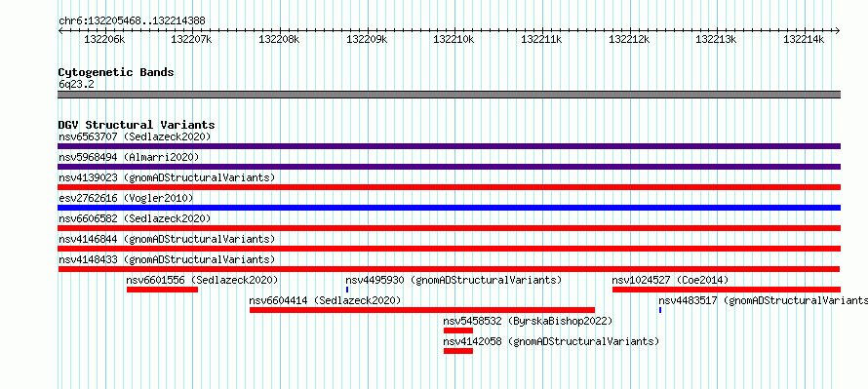This screenshot has height=389, width=868.
Task: Click the 132207k ruler tick label
Action: (x=192, y=39)
